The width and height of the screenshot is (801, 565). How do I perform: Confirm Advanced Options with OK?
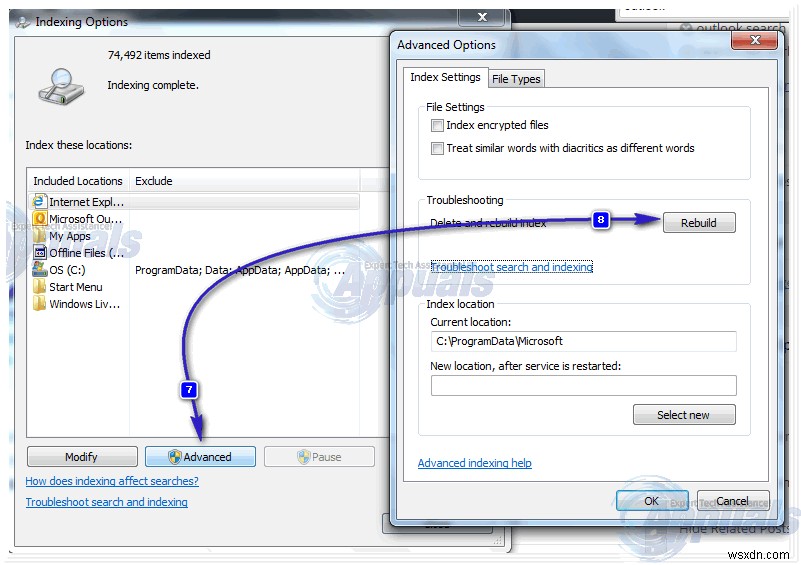pos(652,501)
